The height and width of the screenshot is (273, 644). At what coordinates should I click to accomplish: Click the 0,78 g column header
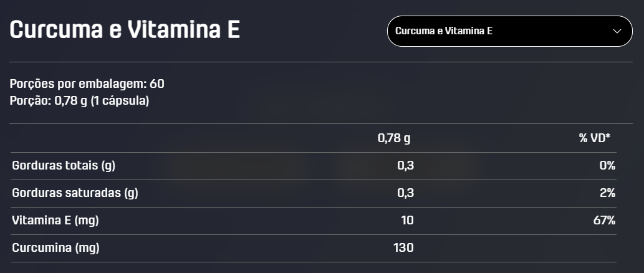pos(394,138)
